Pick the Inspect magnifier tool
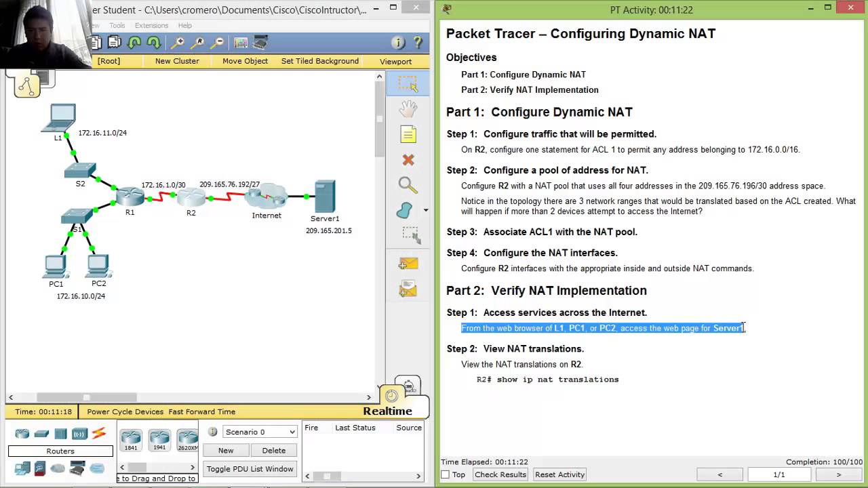The image size is (868, 488). click(x=408, y=185)
